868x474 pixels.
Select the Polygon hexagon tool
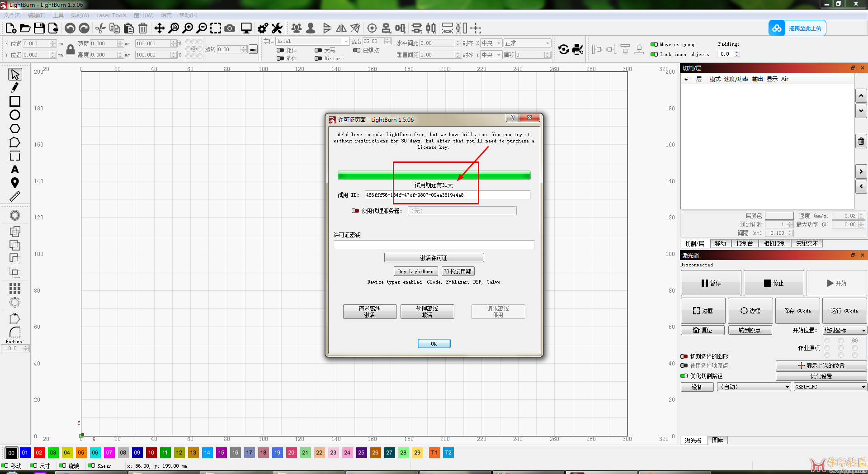[15, 128]
